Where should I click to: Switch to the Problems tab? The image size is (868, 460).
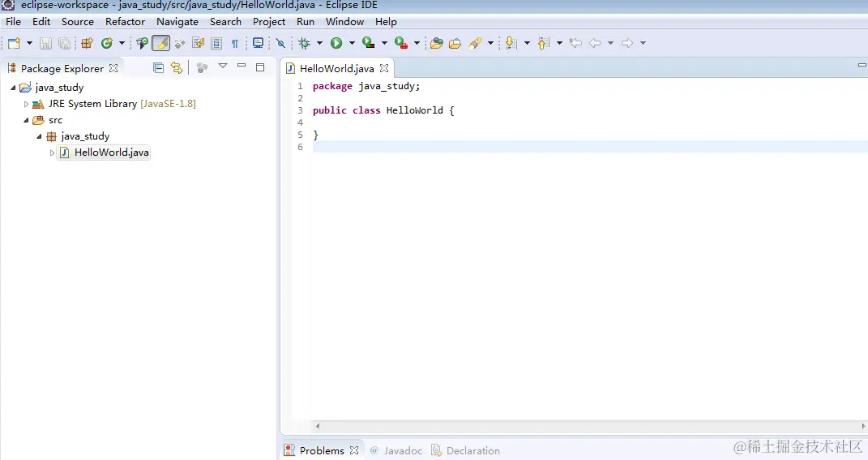321,450
